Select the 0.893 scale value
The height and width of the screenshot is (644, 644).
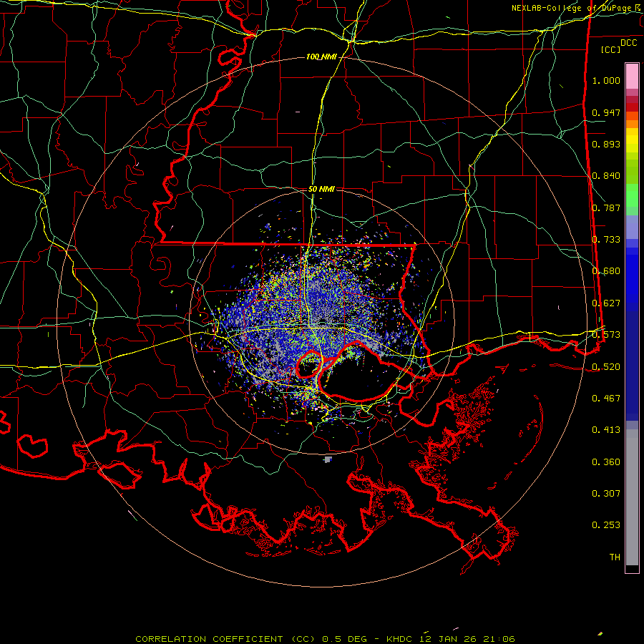[x=606, y=144]
